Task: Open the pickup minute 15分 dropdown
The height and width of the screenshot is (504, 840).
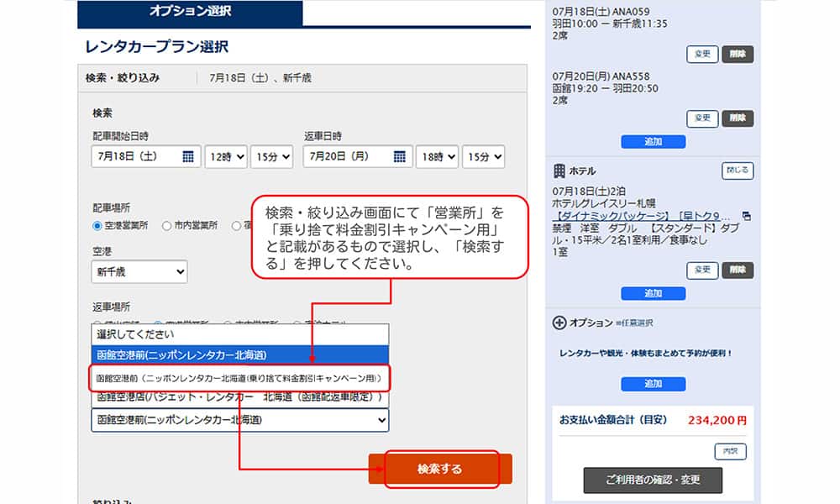Action: pyautogui.click(x=271, y=156)
